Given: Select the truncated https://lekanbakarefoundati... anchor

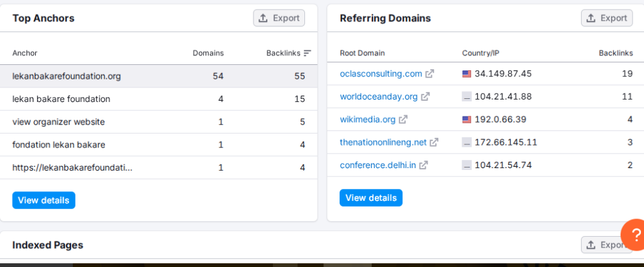Looking at the screenshot, I should coord(72,168).
